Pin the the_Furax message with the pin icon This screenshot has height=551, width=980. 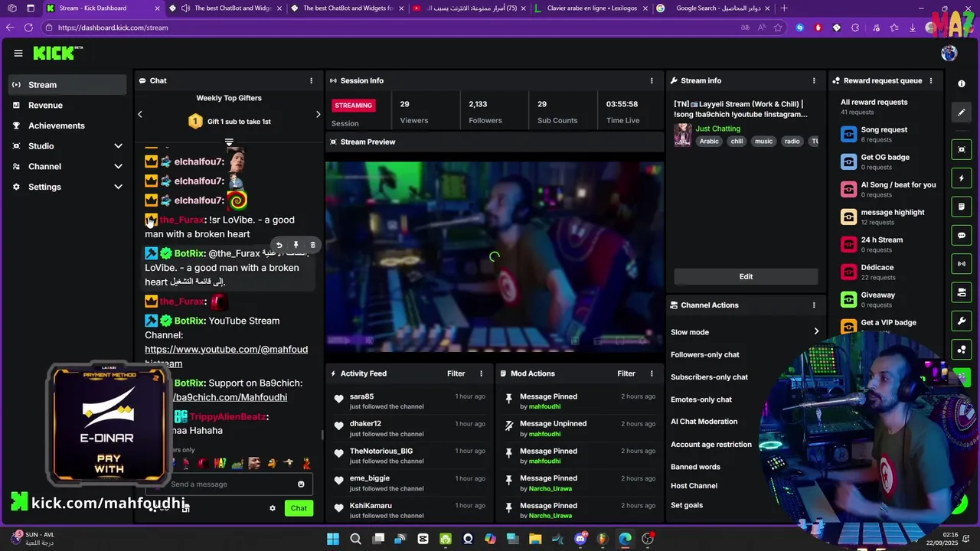296,246
